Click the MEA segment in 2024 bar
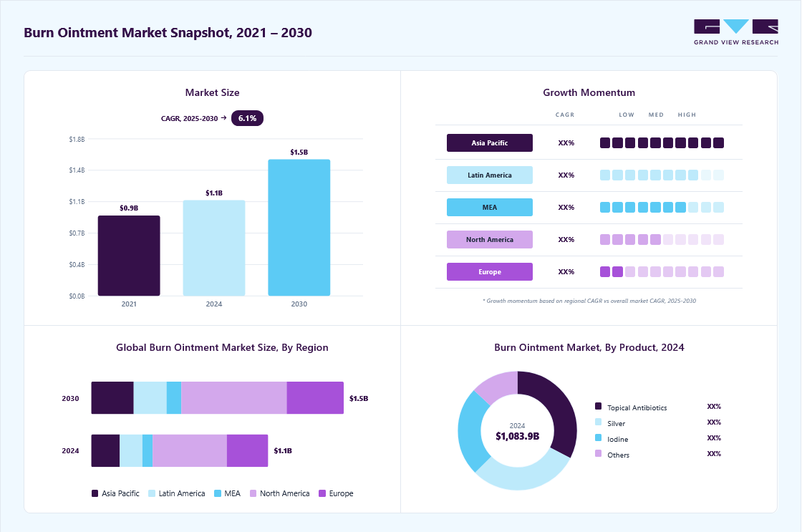Image resolution: width=802 pixels, height=532 pixels. 148,450
